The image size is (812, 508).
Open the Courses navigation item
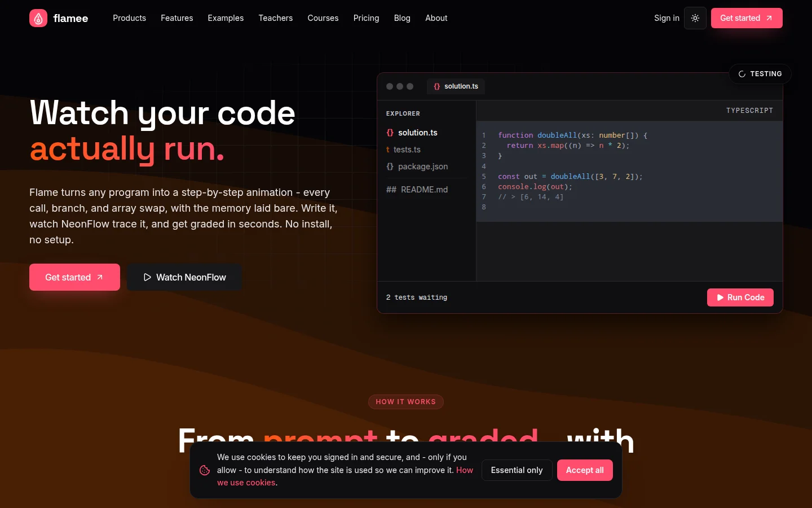(323, 18)
